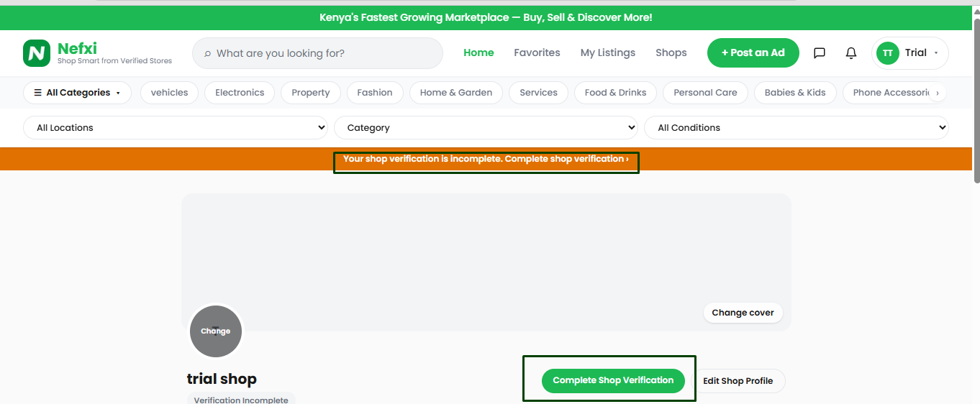Open My Listings

[x=608, y=53]
